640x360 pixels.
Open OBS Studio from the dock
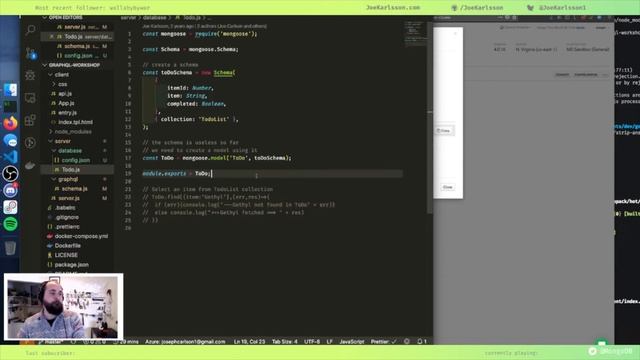tap(10, 174)
